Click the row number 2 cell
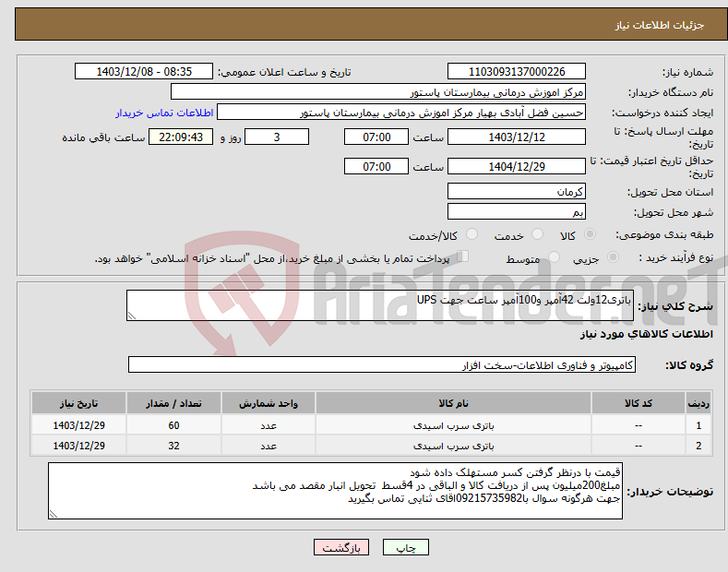The height and width of the screenshot is (572, 728). pyautogui.click(x=698, y=446)
